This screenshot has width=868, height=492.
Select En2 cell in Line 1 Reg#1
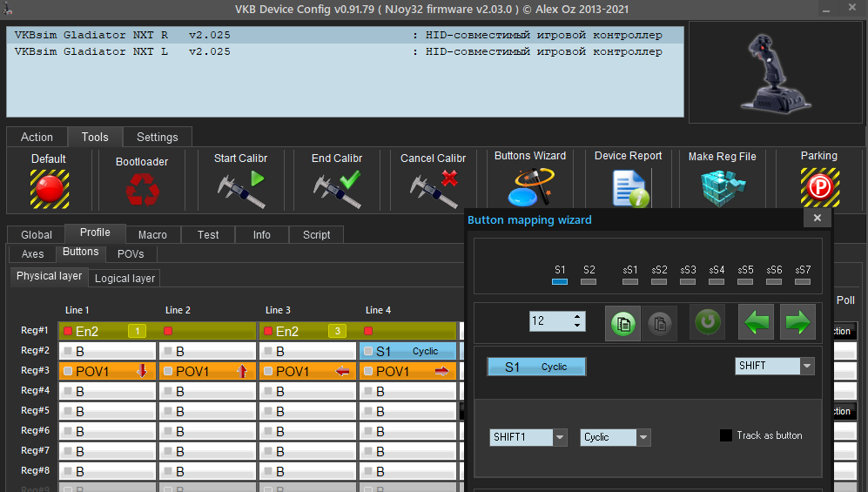point(107,331)
